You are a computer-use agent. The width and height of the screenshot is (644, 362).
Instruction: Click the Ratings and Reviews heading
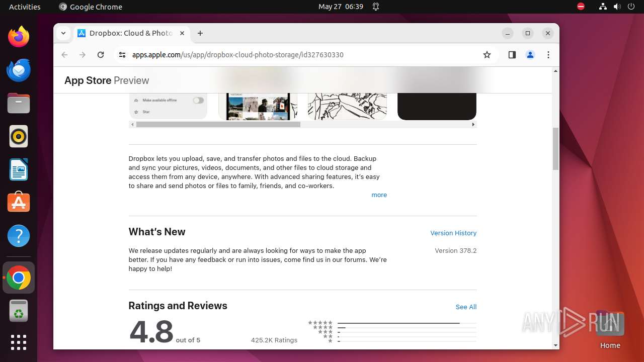click(178, 306)
